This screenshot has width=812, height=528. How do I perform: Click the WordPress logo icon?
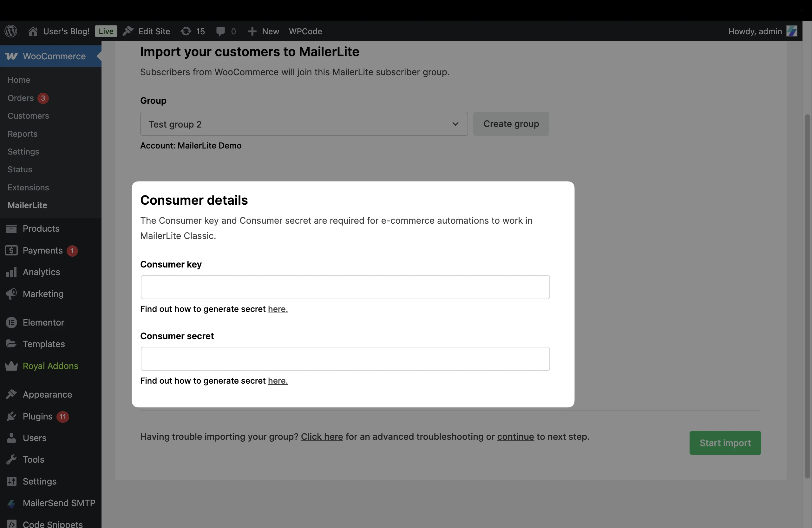click(11, 31)
